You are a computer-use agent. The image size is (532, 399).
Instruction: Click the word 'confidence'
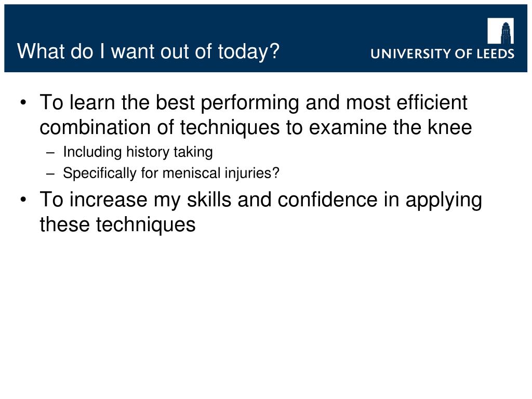point(327,199)
